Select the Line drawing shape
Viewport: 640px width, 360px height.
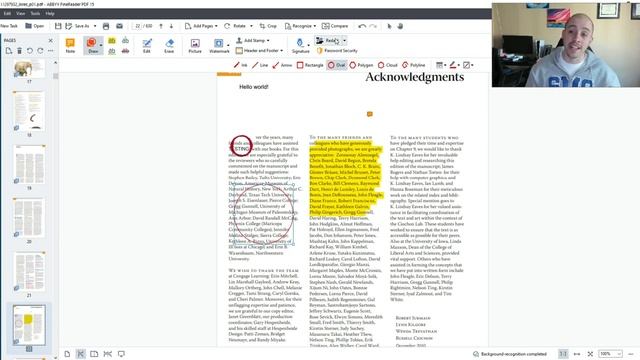pyautogui.click(x=260, y=65)
